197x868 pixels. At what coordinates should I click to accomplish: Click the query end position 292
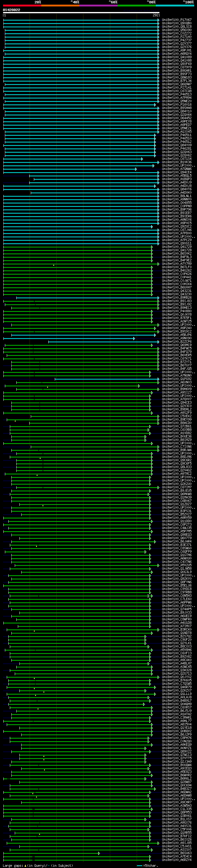(x=155, y=15)
